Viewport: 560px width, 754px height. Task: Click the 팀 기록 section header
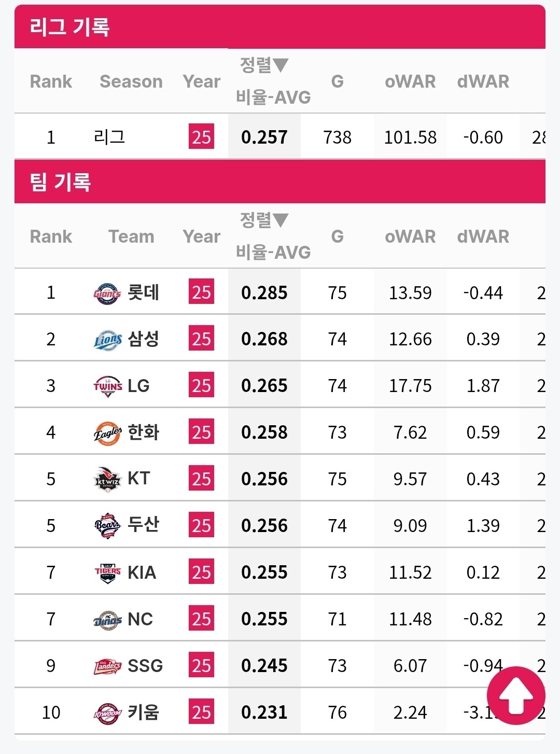60,182
